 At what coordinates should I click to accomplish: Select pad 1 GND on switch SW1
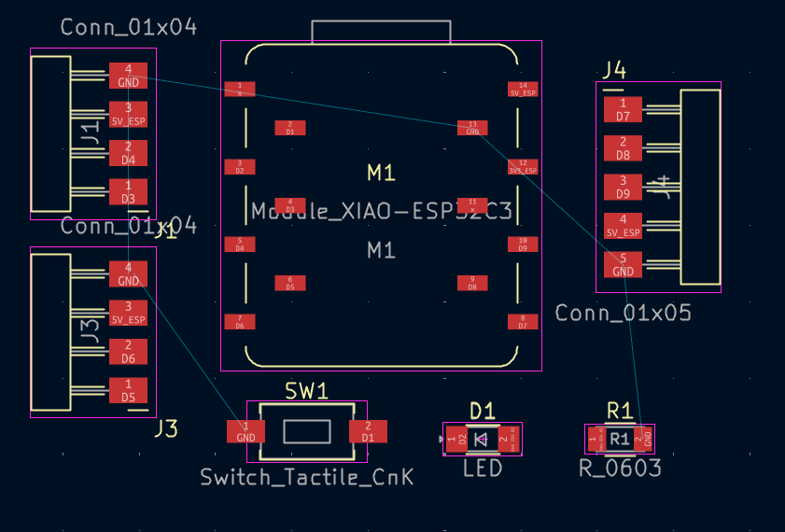tap(245, 431)
